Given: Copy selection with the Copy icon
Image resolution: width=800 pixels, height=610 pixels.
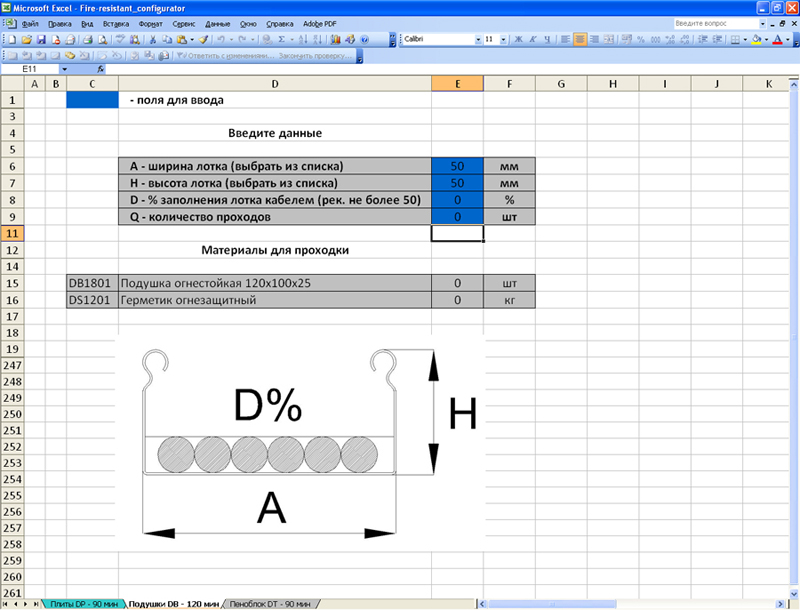Looking at the screenshot, I should [x=167, y=39].
